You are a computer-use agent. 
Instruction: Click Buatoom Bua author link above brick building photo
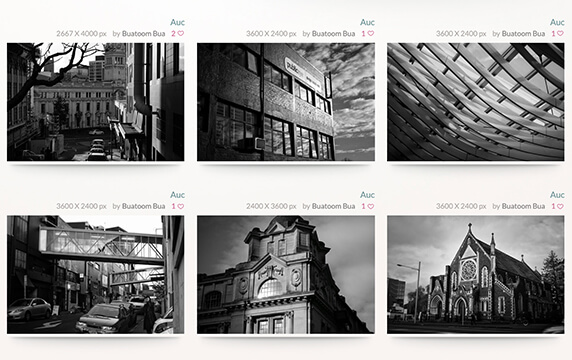point(333,34)
